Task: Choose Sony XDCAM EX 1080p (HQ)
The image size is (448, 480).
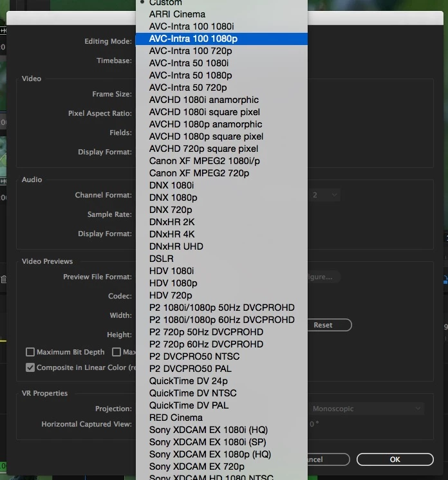Action: pyautogui.click(x=221, y=454)
